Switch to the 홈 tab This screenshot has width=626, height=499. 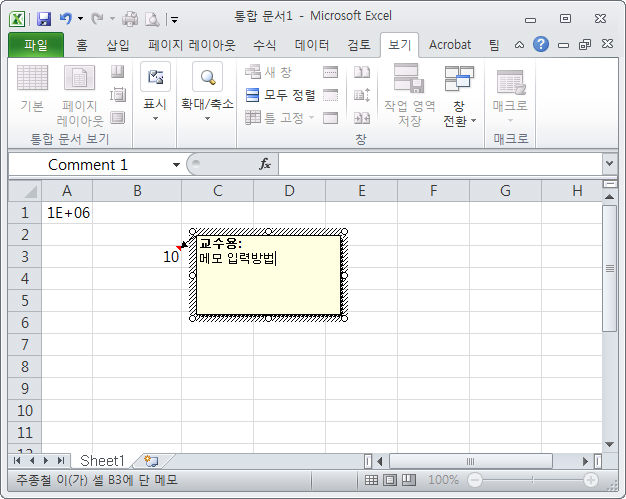pos(81,45)
